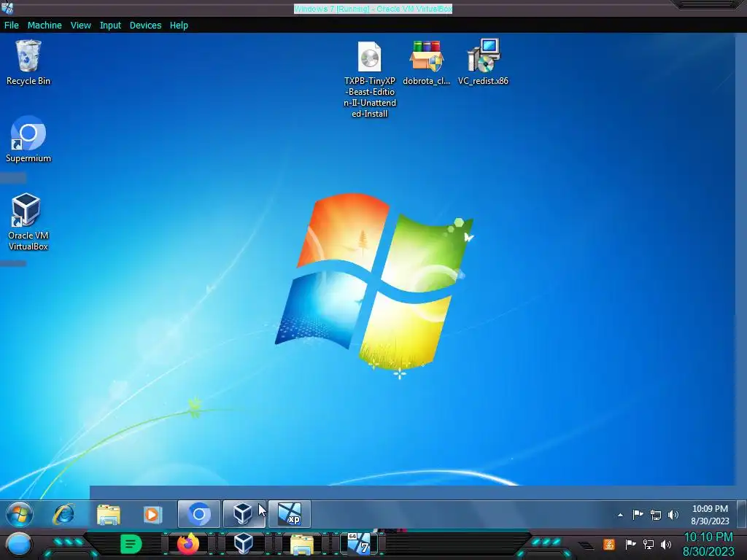Open the File menu of VirtualBox

pos(12,26)
